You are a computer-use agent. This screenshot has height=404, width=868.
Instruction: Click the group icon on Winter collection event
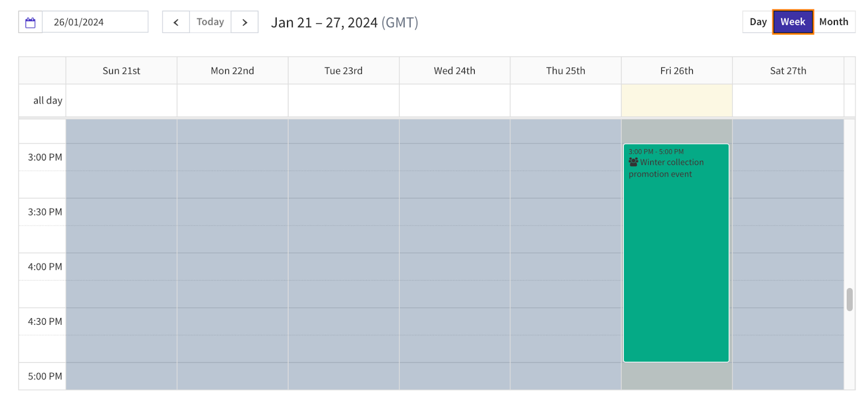[633, 162]
